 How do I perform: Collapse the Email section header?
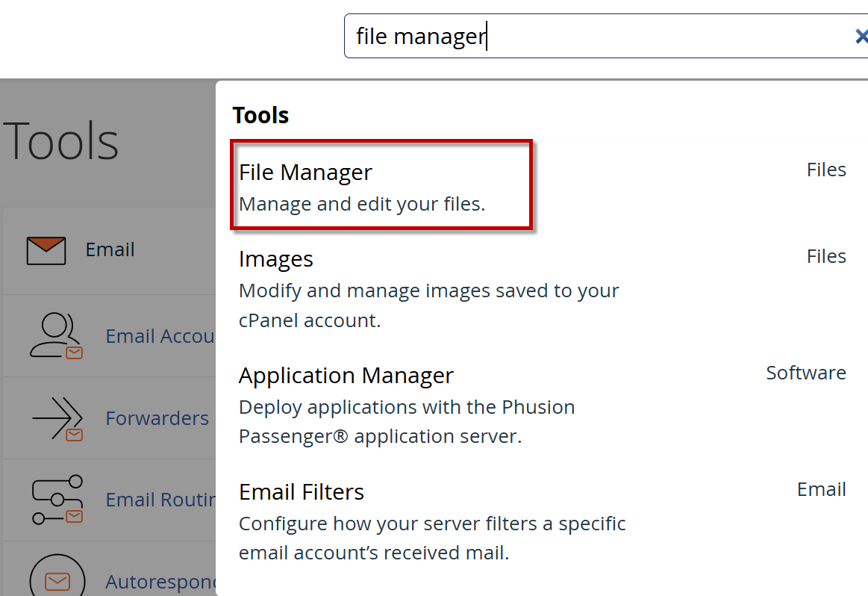click(110, 250)
